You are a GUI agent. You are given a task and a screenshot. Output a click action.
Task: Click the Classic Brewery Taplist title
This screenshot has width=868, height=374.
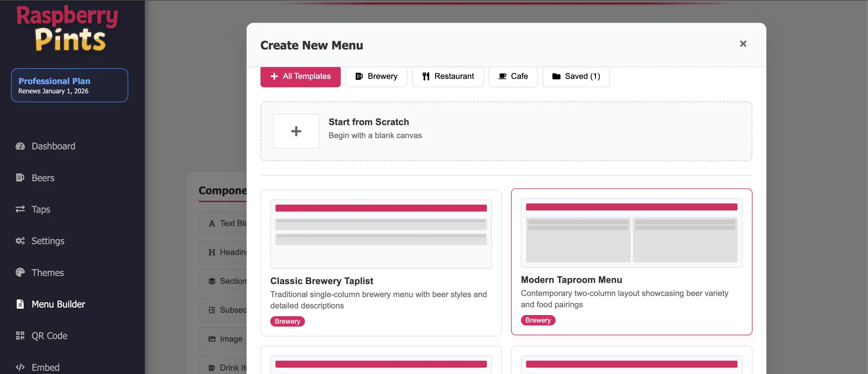point(321,281)
